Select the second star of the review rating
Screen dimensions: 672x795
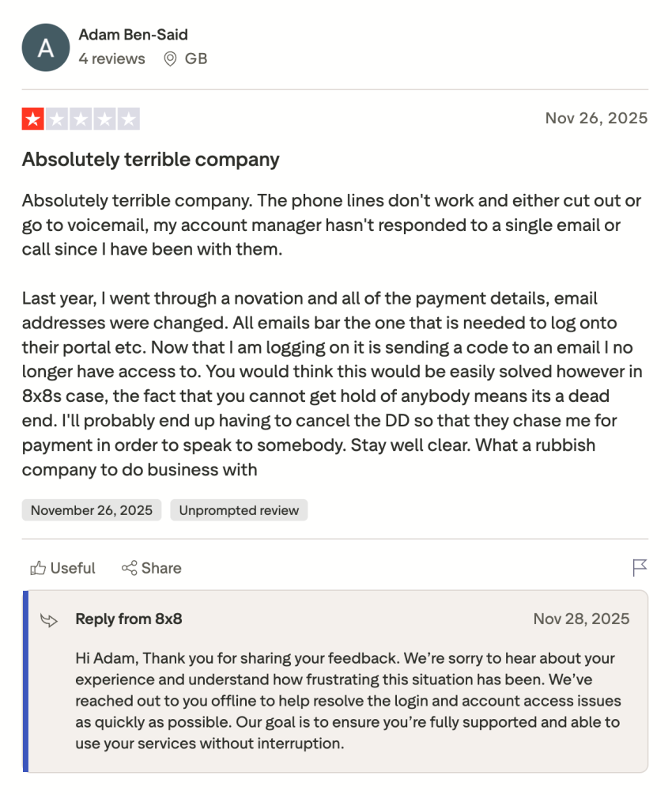pos(56,119)
